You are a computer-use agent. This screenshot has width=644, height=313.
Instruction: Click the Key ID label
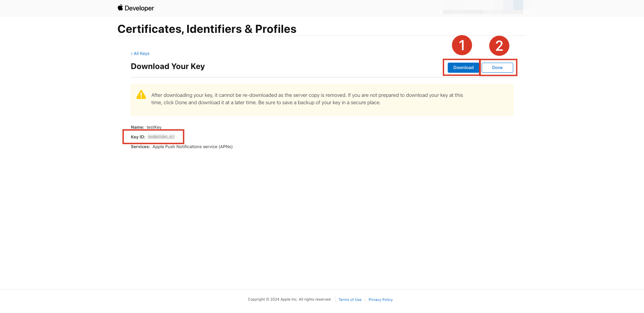[138, 137]
